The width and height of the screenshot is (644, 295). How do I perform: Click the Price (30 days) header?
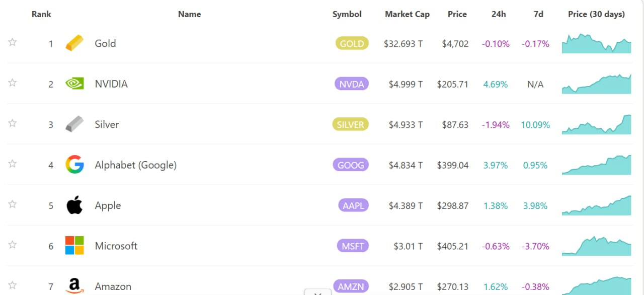596,14
